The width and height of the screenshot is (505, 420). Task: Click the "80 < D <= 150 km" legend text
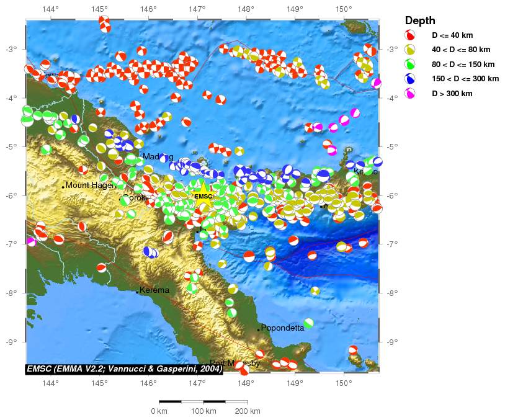pyautogui.click(x=463, y=65)
